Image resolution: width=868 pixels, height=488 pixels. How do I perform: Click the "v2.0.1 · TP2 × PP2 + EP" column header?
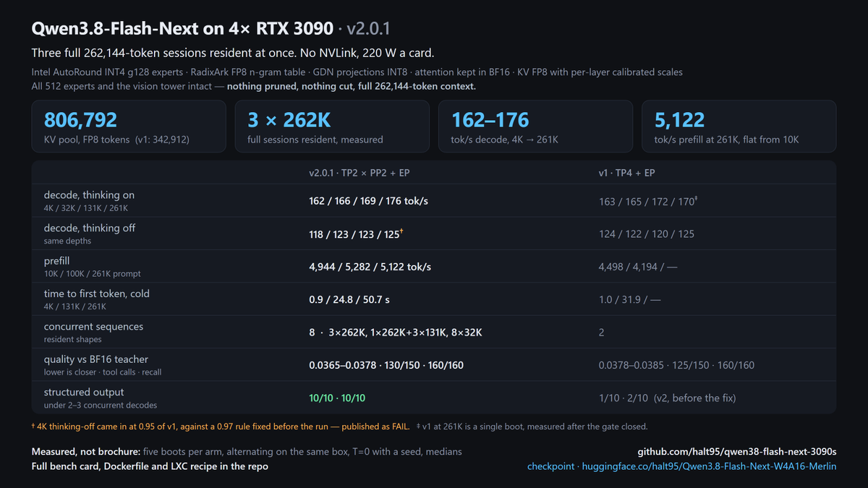(x=361, y=174)
